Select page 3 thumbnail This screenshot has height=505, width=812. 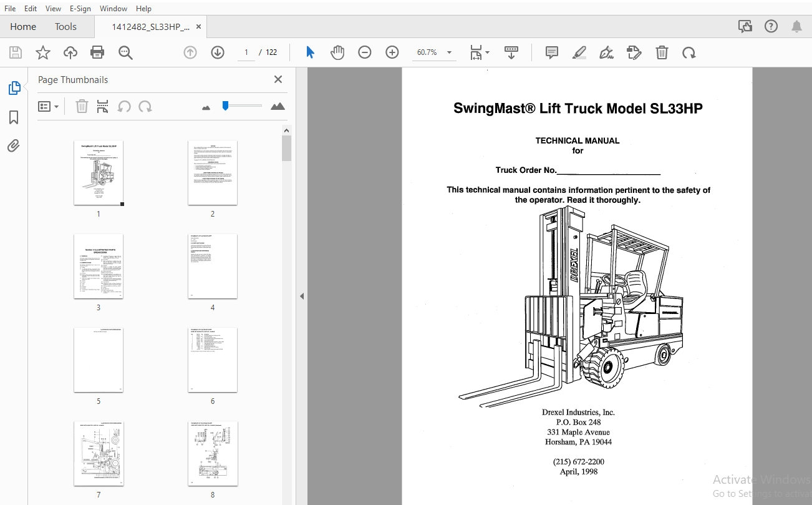pos(99,267)
